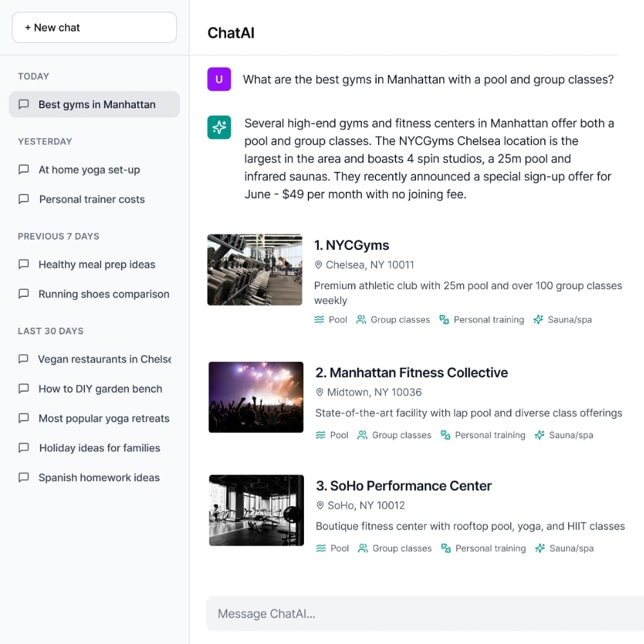Click location pin icon for Midtown, NY 10036

(x=319, y=392)
